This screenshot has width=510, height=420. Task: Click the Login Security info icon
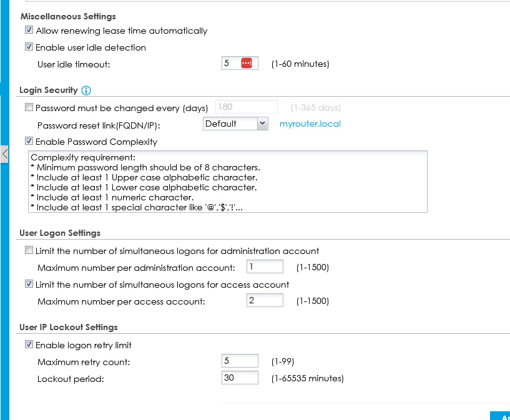point(86,90)
